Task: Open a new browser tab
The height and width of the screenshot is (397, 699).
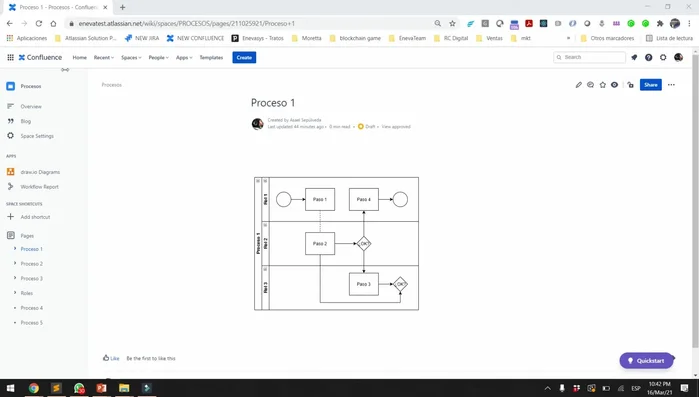Action: pyautogui.click(x=123, y=7)
